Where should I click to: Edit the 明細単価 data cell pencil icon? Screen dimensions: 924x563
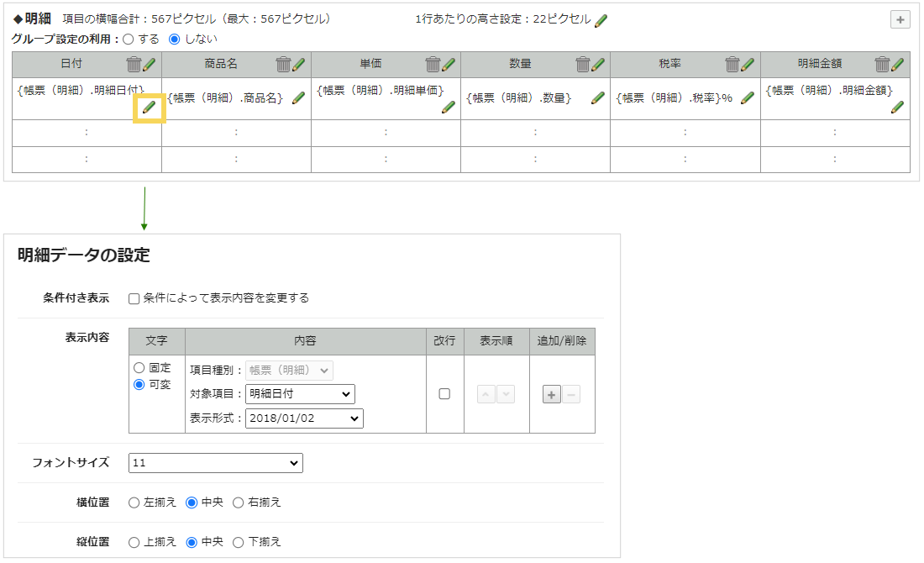point(448,107)
